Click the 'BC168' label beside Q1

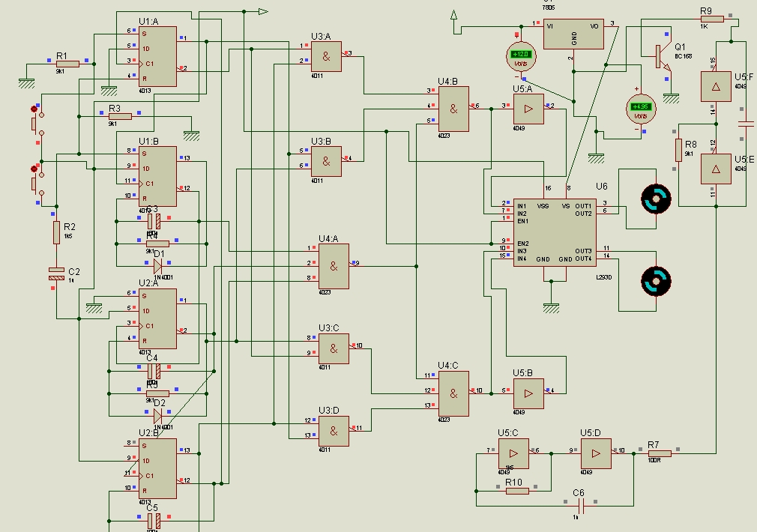pyautogui.click(x=683, y=56)
